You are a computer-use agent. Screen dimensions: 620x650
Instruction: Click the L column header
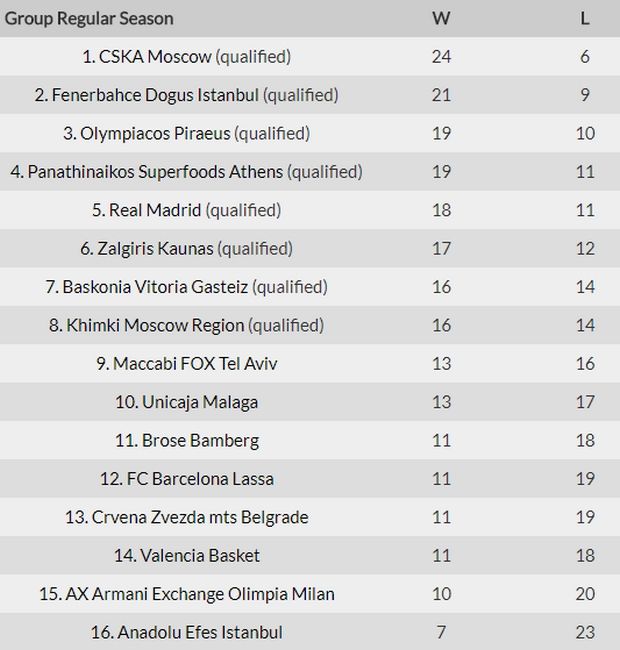[585, 18]
